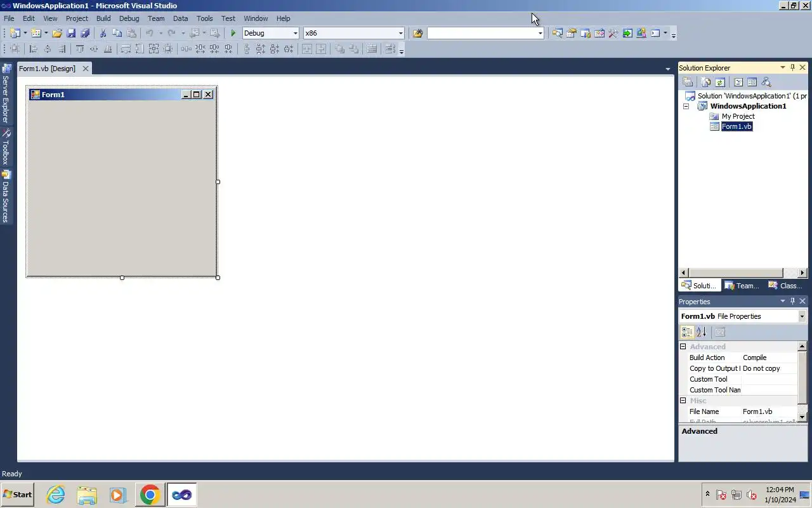812x508 pixels.
Task: Open the Debug configuration dropdown
Action: (x=295, y=33)
